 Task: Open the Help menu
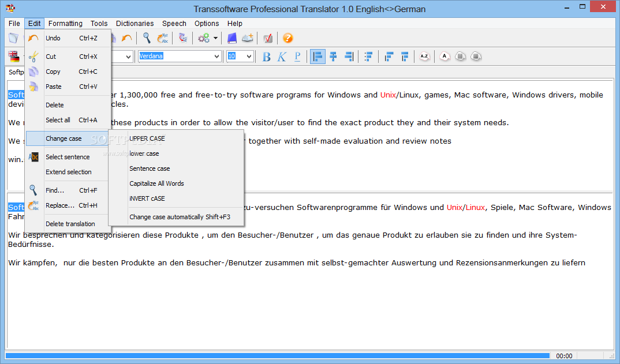click(x=234, y=23)
